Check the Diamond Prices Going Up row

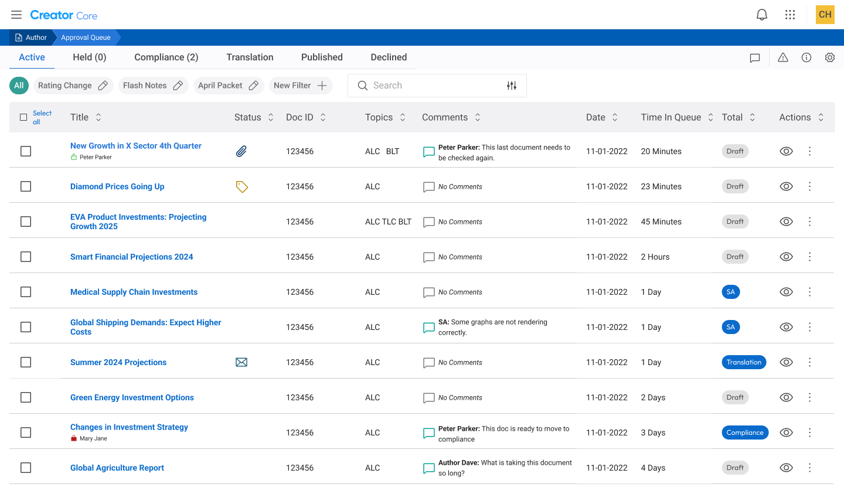pos(26,186)
